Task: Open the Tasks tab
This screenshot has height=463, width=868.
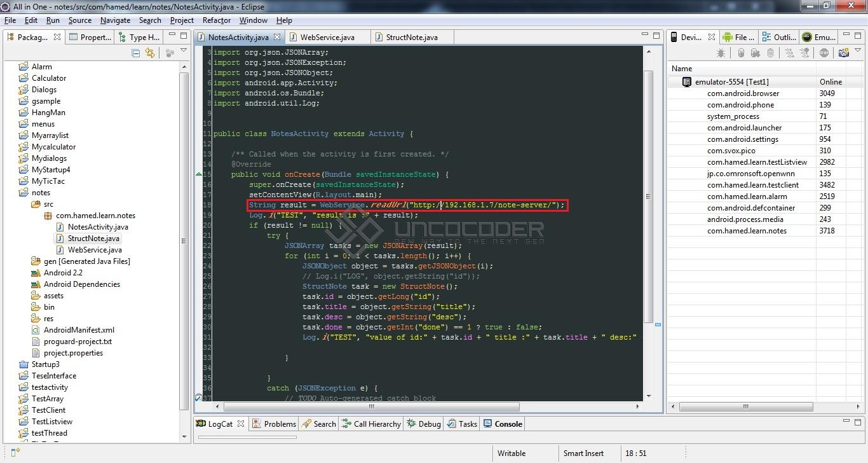Action: (x=462, y=424)
